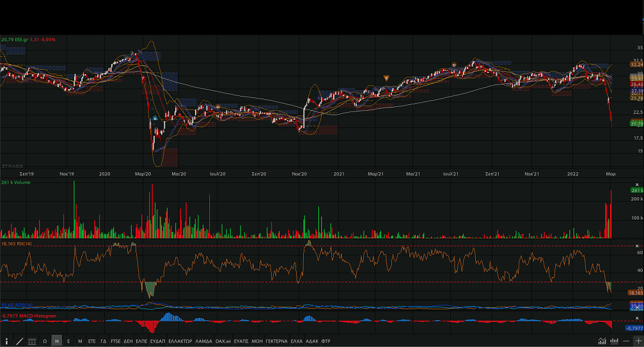Toggle the H daily timeframe

57,341
